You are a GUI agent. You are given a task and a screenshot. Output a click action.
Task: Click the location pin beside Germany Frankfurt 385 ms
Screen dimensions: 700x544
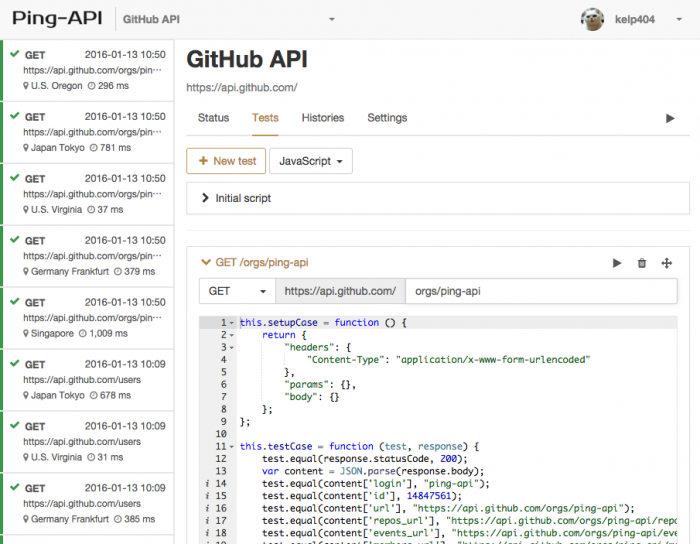(26, 519)
